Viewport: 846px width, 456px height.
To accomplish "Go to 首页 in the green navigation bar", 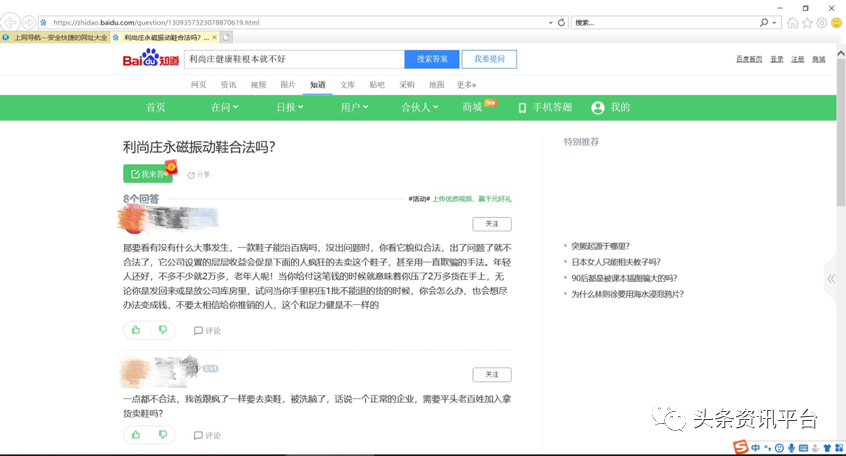I will [156, 107].
